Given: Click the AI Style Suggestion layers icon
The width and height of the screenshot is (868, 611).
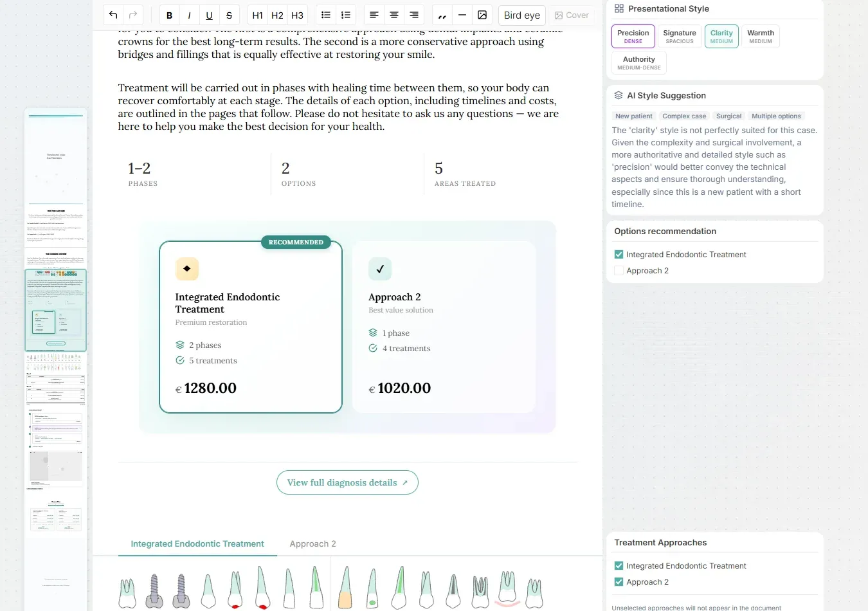Looking at the screenshot, I should coord(619,95).
